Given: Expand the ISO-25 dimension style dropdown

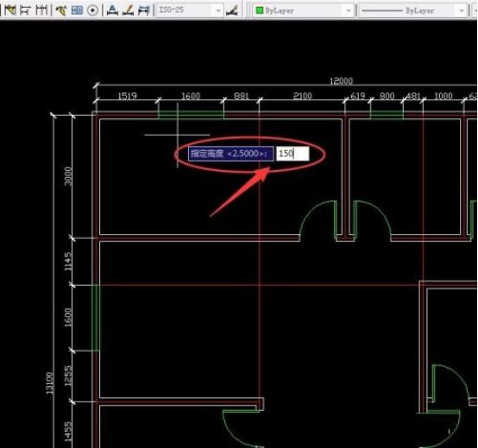Looking at the screenshot, I should point(218,10).
